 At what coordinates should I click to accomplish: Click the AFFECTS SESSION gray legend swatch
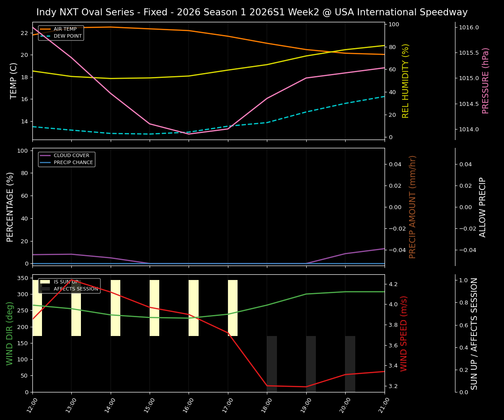45,289
